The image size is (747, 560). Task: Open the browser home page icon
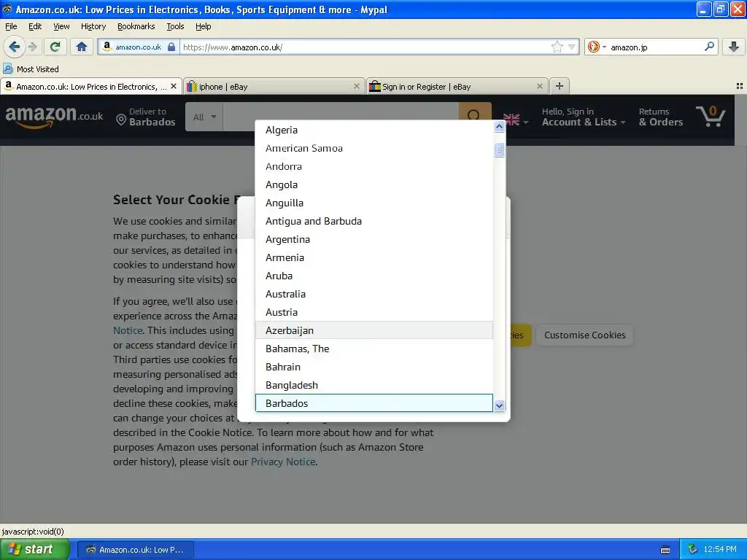click(x=82, y=47)
